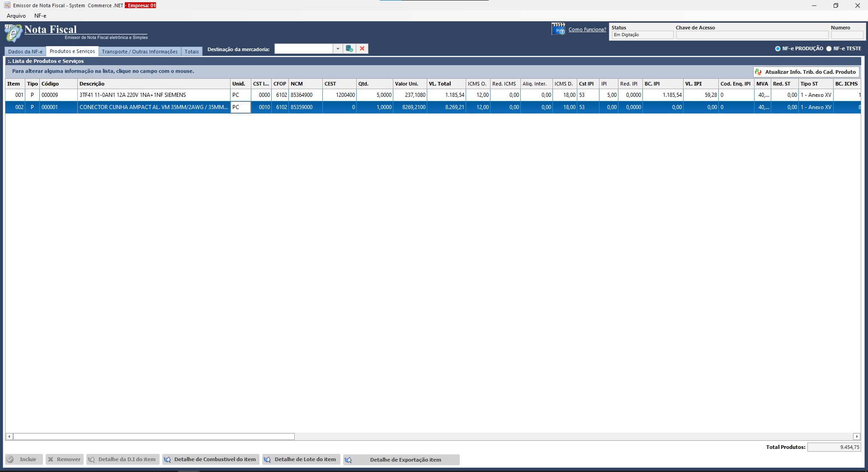
Task: Select the NF-e PRODUÇÃO radio option
Action: point(778,49)
